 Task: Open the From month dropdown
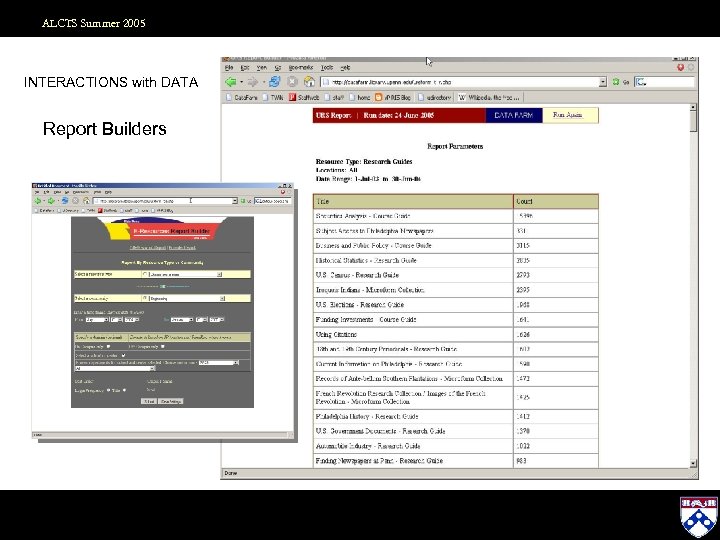97,320
